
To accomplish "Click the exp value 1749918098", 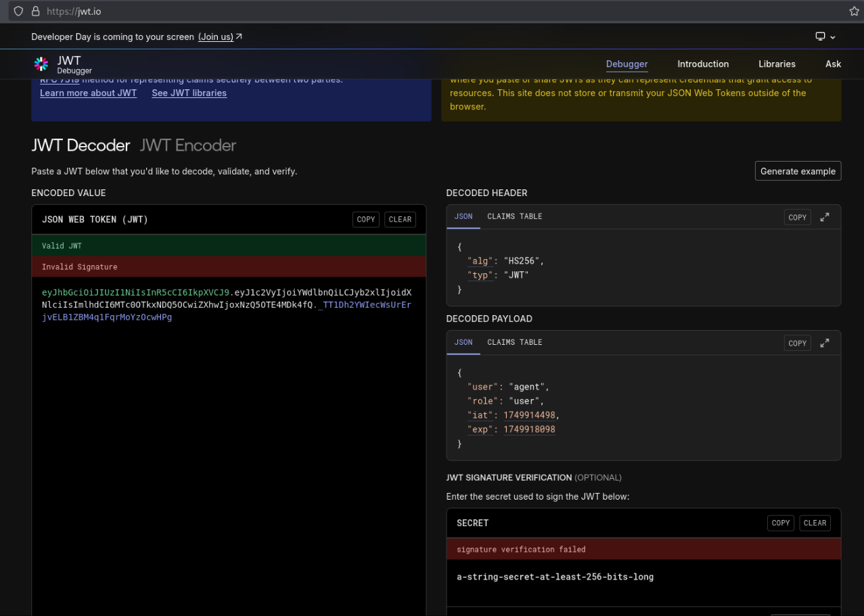I will point(530,429).
